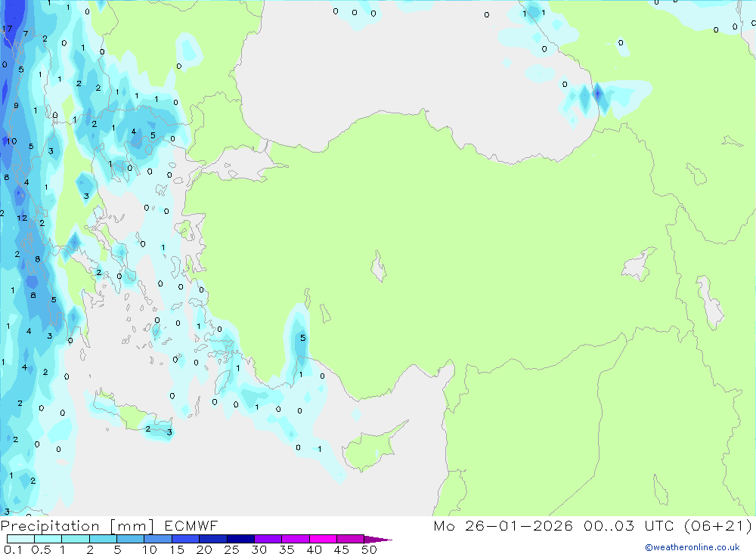Click the 'Precipitation [mm]' title text
Image resolution: width=756 pixels, height=554 pixels.
77,526
